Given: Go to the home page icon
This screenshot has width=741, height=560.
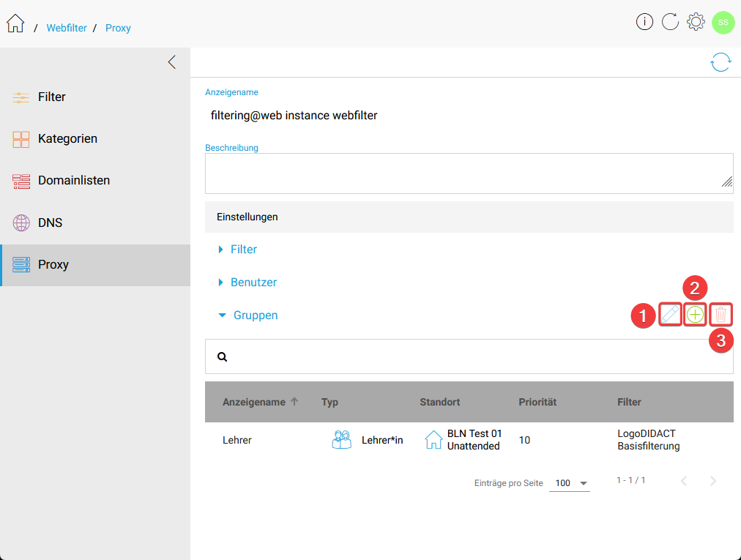Looking at the screenshot, I should [x=15, y=23].
